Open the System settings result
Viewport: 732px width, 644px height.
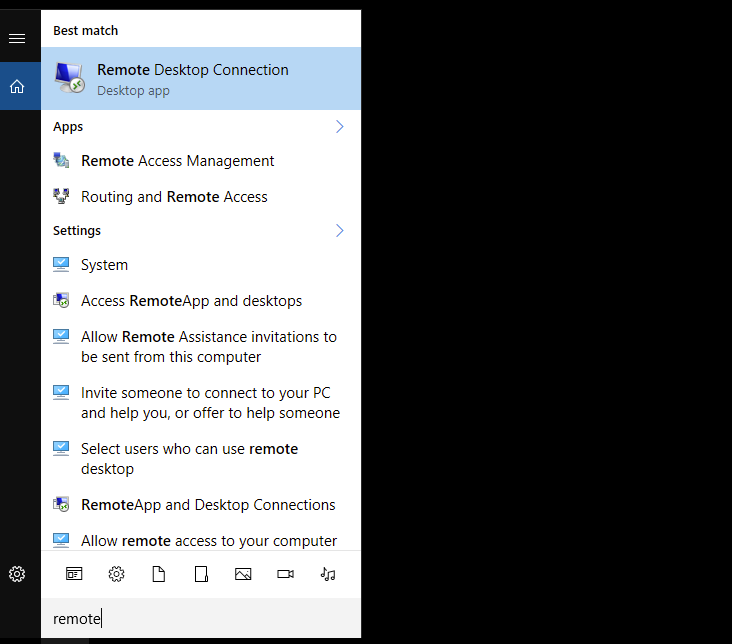201,265
